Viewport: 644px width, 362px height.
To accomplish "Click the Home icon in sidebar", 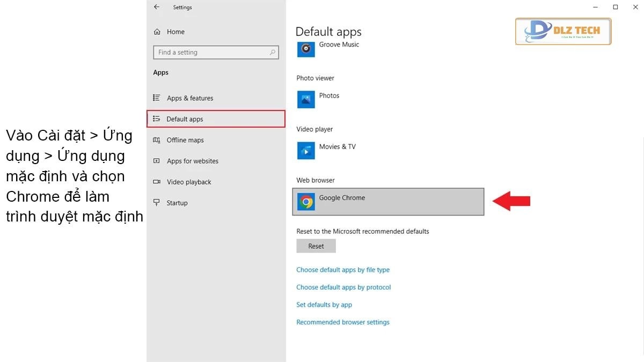I will [x=157, y=32].
